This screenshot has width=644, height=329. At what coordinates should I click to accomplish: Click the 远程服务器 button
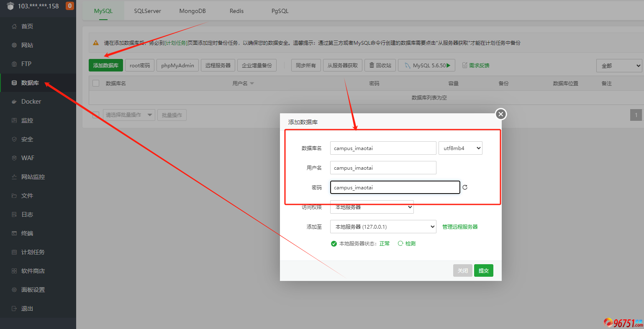[x=218, y=65]
